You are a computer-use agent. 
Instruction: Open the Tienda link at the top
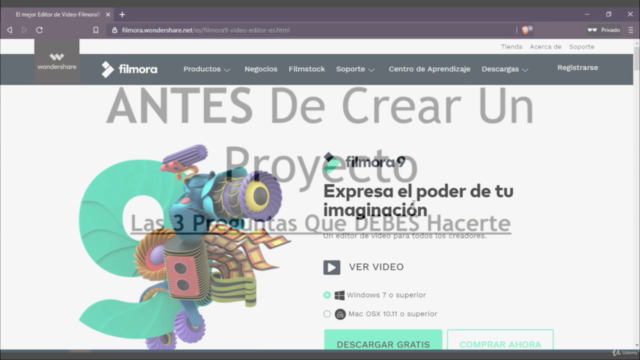(x=511, y=47)
